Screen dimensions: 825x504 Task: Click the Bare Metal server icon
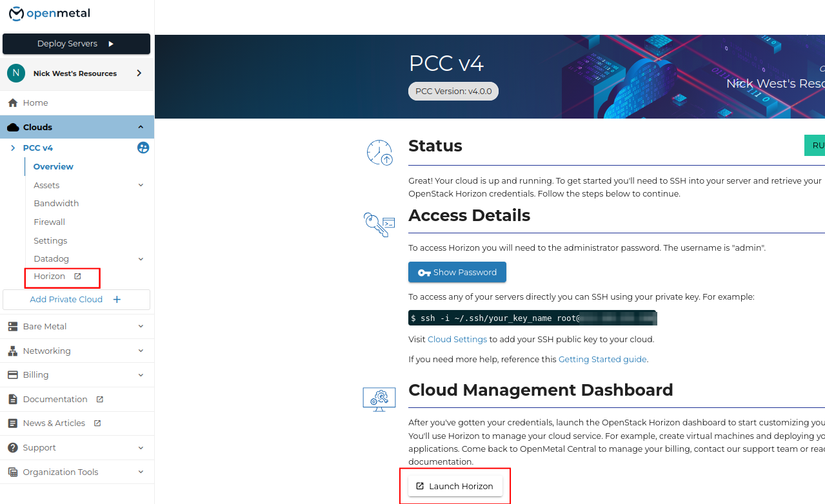(12, 327)
